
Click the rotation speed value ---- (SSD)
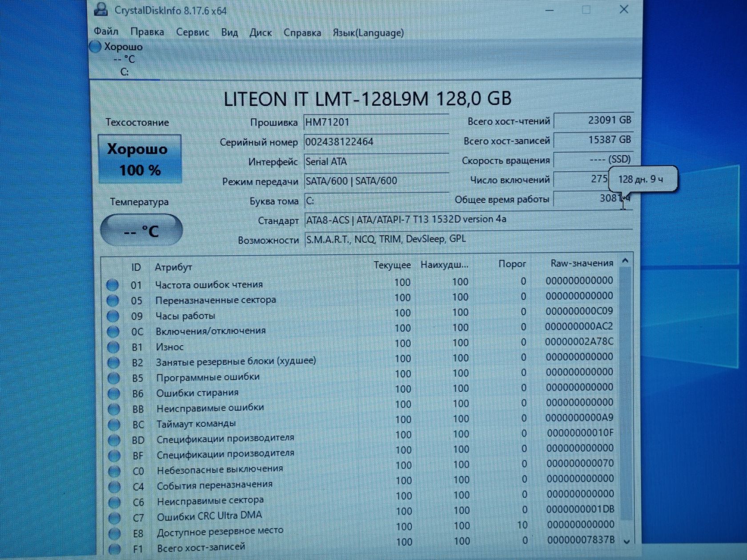[594, 159]
